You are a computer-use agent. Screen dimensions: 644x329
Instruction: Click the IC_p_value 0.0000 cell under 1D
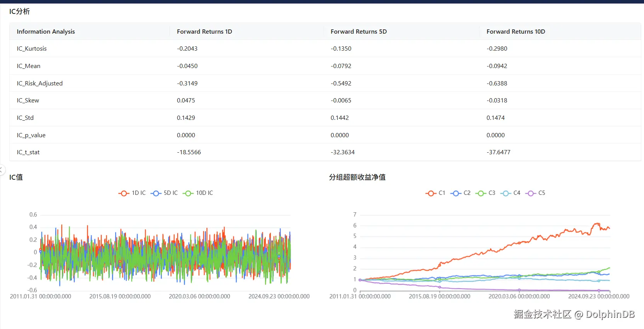point(186,135)
